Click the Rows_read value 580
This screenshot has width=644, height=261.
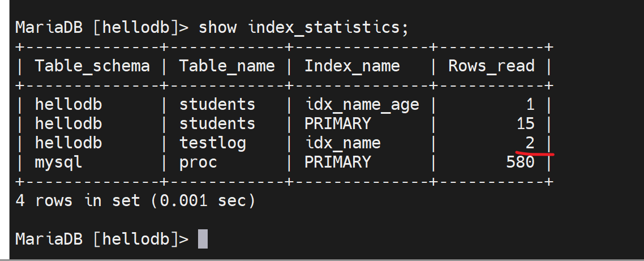tap(521, 162)
